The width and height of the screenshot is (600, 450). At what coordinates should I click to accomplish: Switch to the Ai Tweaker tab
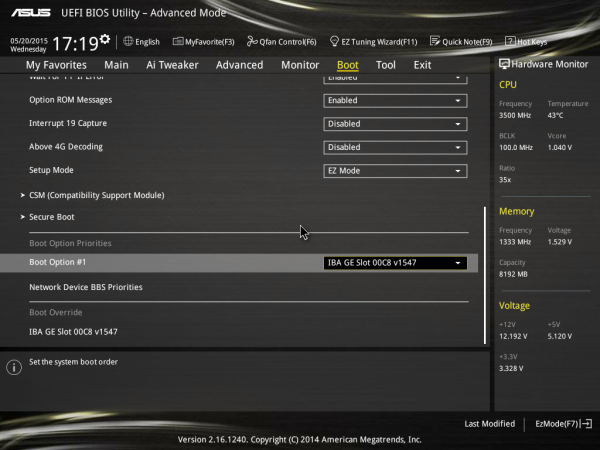[x=172, y=65]
